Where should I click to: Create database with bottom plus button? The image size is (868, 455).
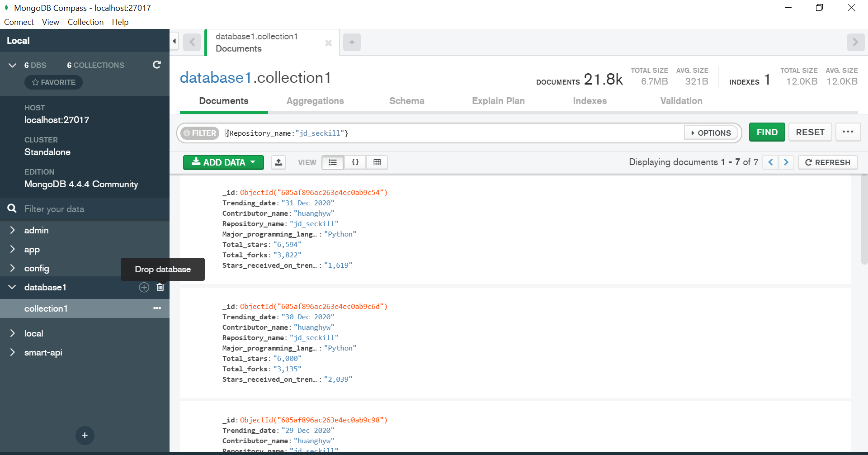85,435
